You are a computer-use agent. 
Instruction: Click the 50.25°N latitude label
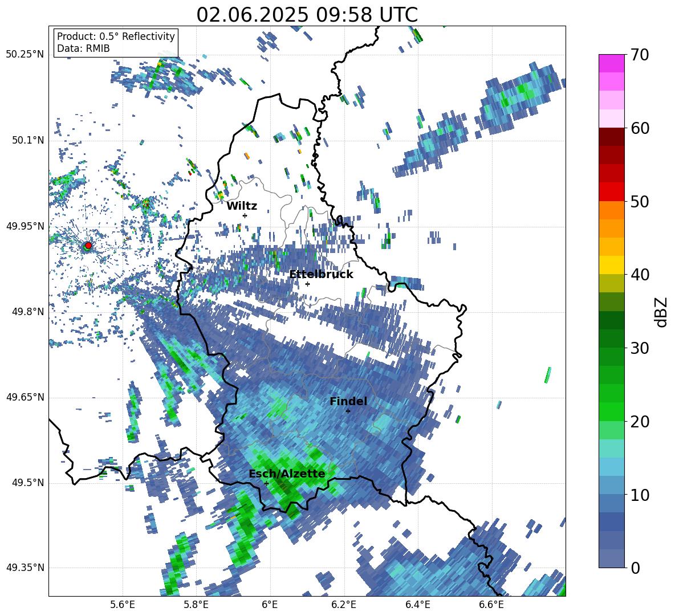click(25, 55)
